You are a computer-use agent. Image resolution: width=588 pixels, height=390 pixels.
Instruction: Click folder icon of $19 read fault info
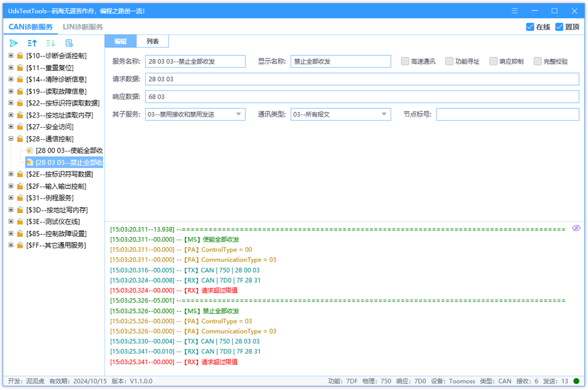click(x=20, y=91)
